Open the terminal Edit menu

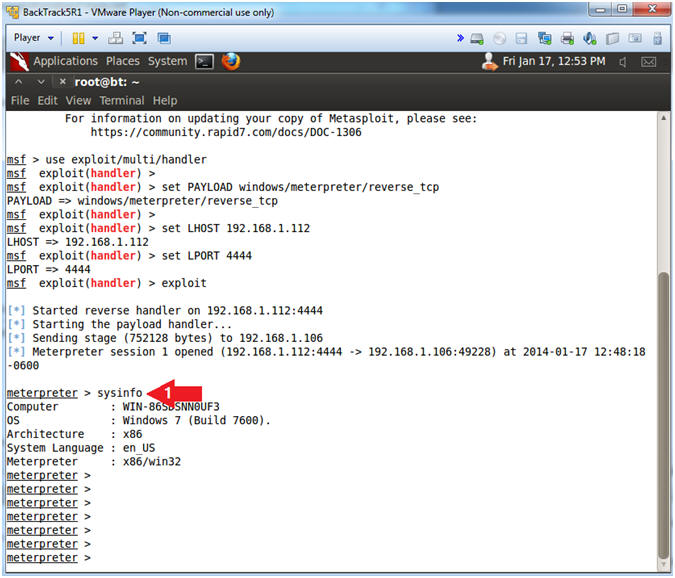(47, 101)
